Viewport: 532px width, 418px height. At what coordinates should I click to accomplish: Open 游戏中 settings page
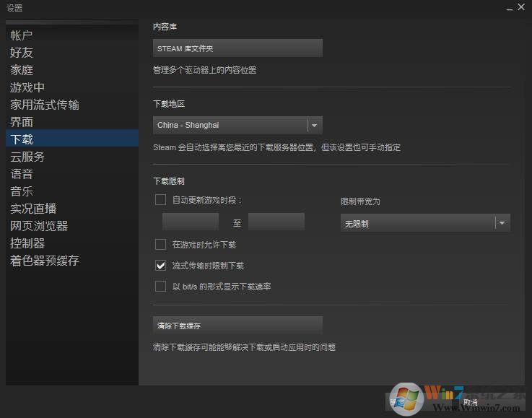click(x=27, y=87)
